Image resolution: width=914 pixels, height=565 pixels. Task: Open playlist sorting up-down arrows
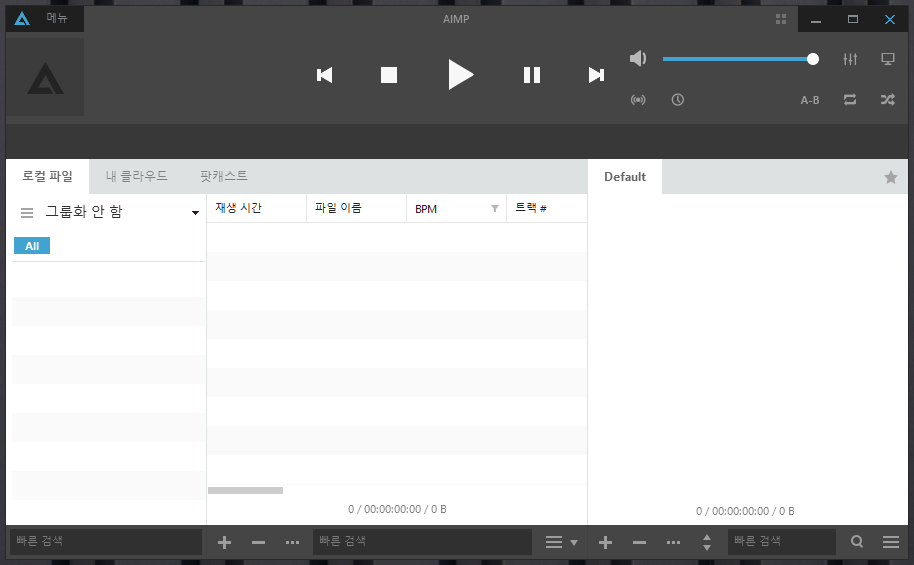(x=706, y=542)
